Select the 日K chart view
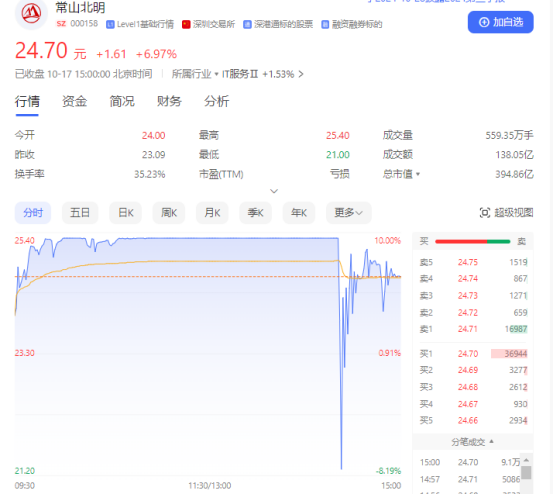The image size is (554, 494). point(125,213)
